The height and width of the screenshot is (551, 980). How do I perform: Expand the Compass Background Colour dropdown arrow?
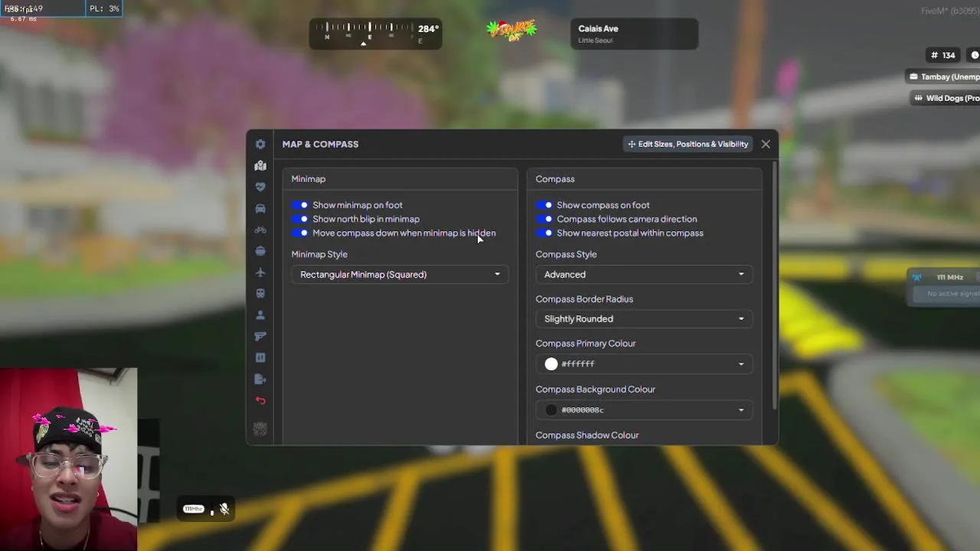[x=740, y=410]
